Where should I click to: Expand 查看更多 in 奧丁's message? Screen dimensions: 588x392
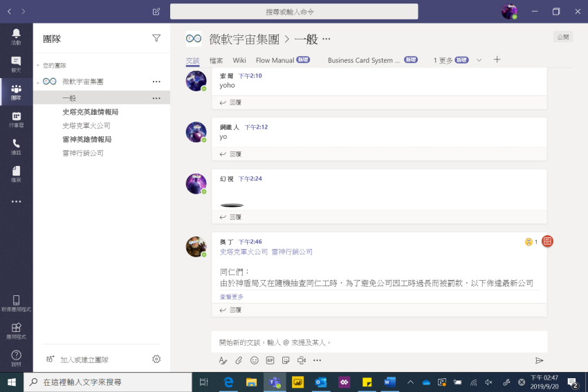coord(231,297)
